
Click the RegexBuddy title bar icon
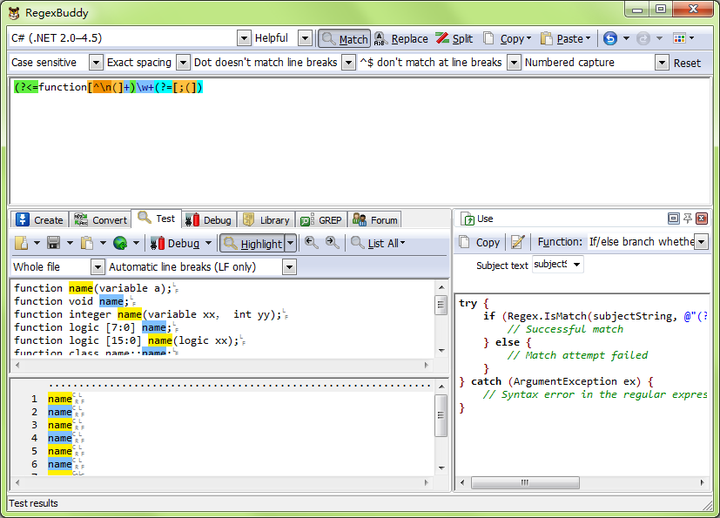[14, 13]
